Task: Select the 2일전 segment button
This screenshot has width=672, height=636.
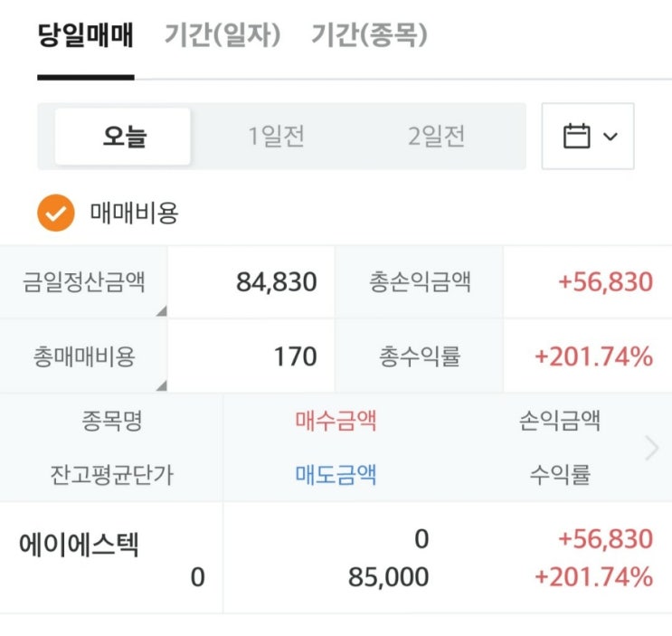Action: click(436, 137)
